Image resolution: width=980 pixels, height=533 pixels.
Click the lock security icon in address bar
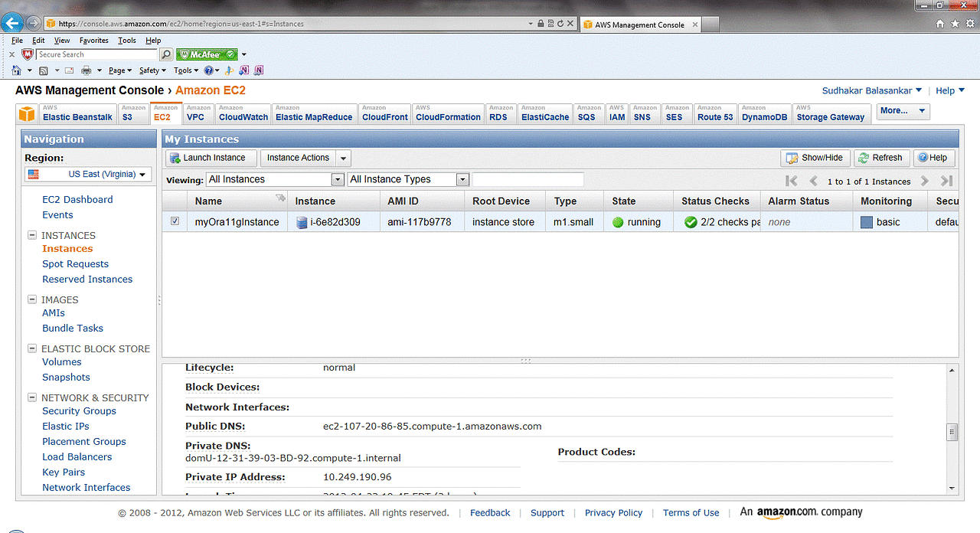541,24
